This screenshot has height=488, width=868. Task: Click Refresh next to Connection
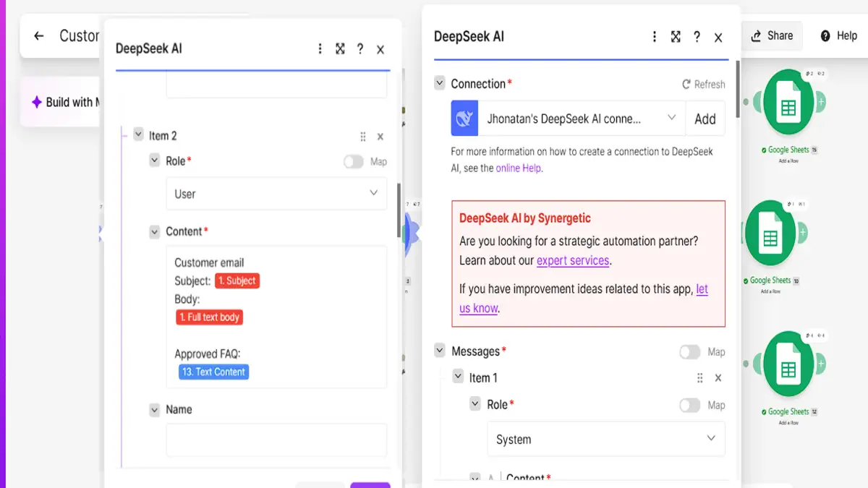pos(703,85)
